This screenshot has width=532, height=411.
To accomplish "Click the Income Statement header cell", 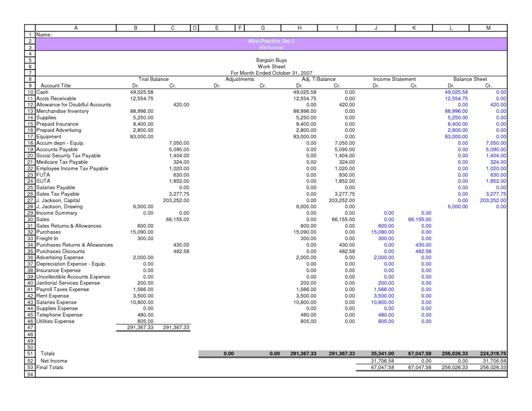I will coord(394,79).
